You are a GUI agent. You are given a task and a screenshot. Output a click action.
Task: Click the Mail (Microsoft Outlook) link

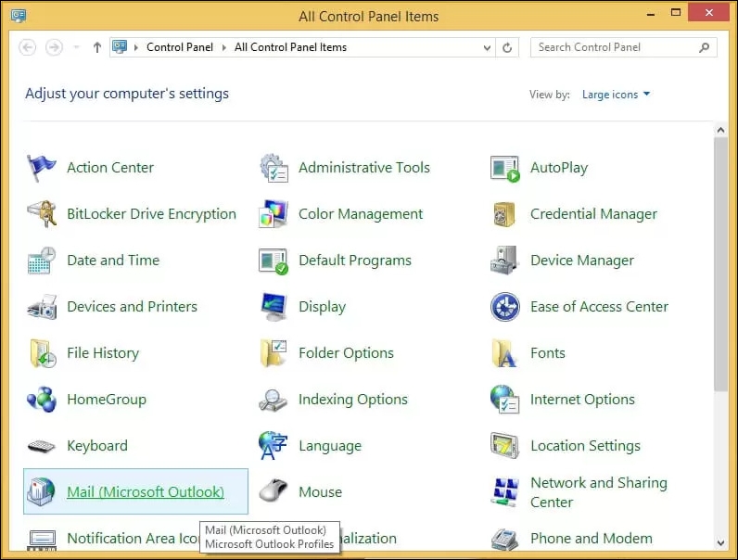pos(146,491)
